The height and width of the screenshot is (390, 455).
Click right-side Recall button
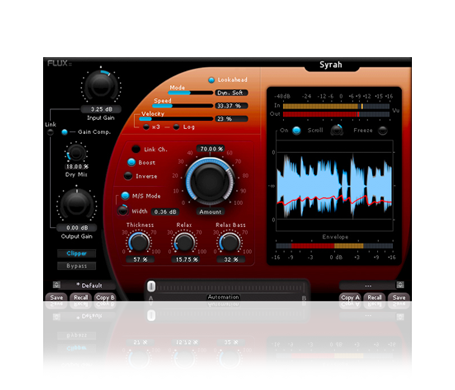[375, 297]
